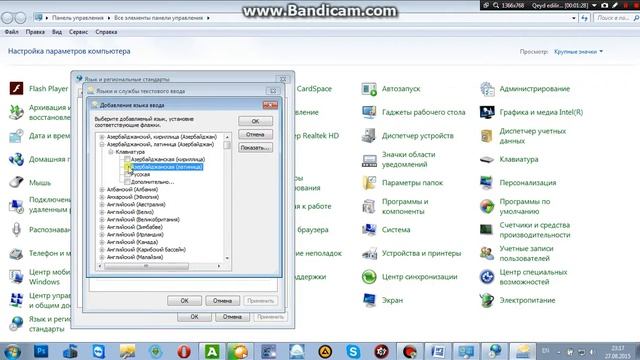Open Учетные записи пользователей icon
This screenshot has width=640, height=360.
pos(516,253)
